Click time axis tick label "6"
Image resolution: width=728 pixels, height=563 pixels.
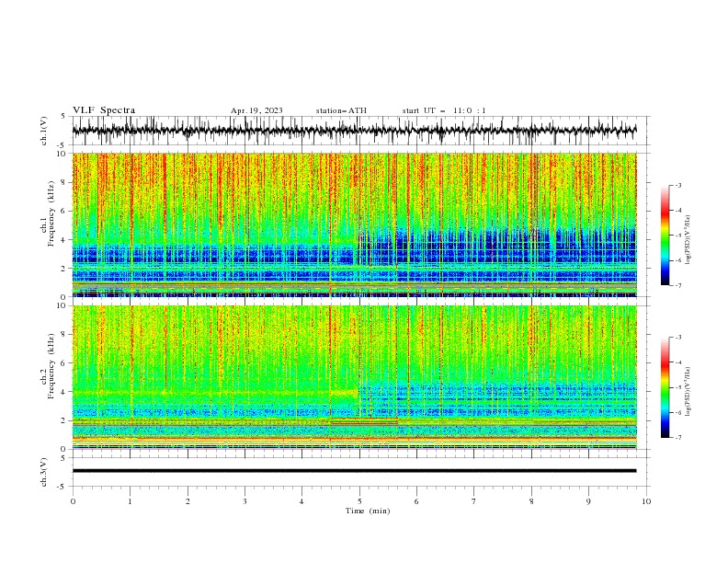(x=417, y=501)
